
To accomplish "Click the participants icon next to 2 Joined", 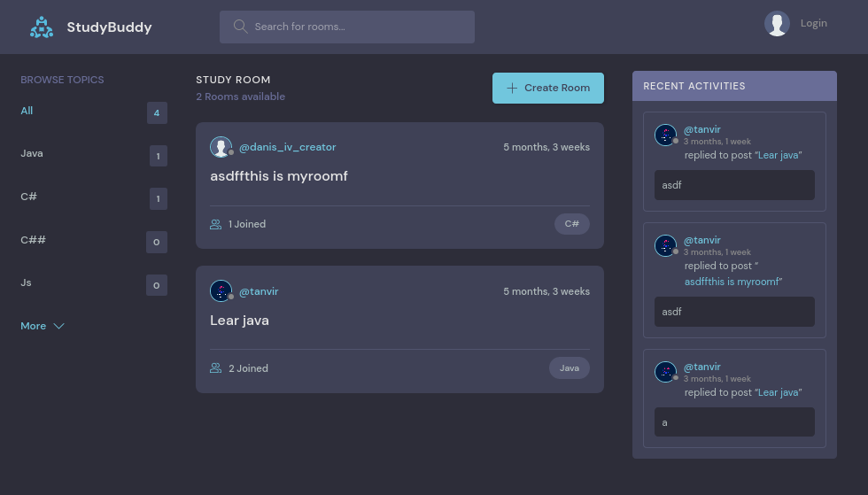I will (215, 368).
